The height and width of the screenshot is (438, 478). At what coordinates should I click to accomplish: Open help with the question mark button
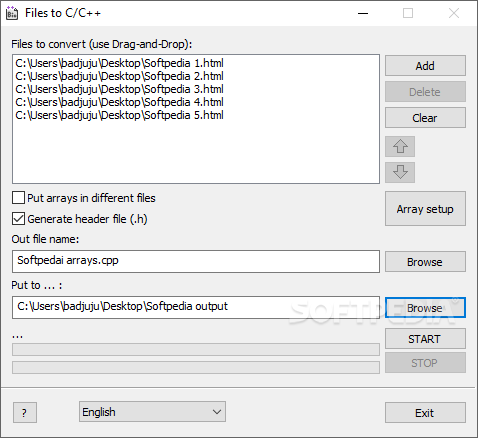pos(25,413)
